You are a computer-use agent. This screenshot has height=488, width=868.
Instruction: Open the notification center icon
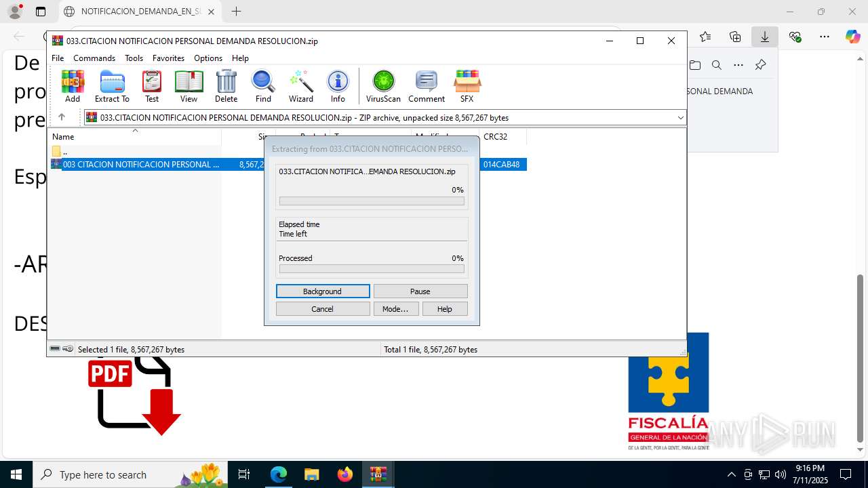pyautogui.click(x=846, y=474)
